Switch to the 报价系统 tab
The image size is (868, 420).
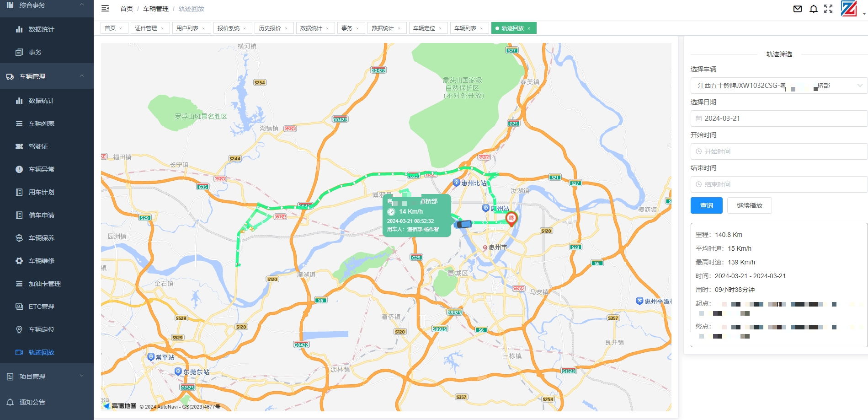tap(229, 28)
